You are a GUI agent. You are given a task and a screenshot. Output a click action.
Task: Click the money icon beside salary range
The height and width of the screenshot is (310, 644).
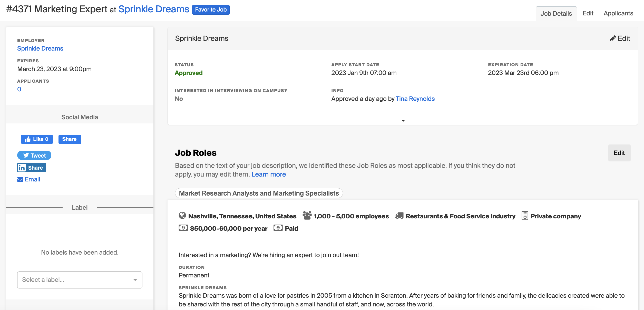[183, 228]
